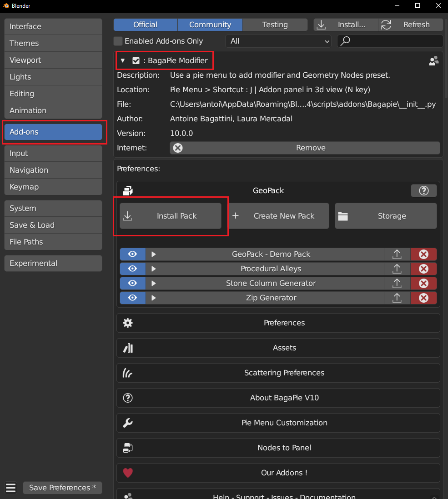This screenshot has height=499, width=448.
Task: Open the Viewport preferences tab
Action: tap(53, 60)
